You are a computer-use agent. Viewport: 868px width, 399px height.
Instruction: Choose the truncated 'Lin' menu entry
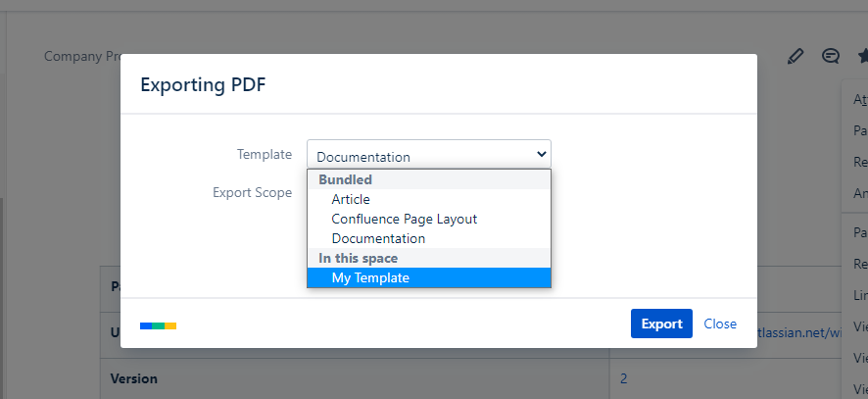pos(859,295)
